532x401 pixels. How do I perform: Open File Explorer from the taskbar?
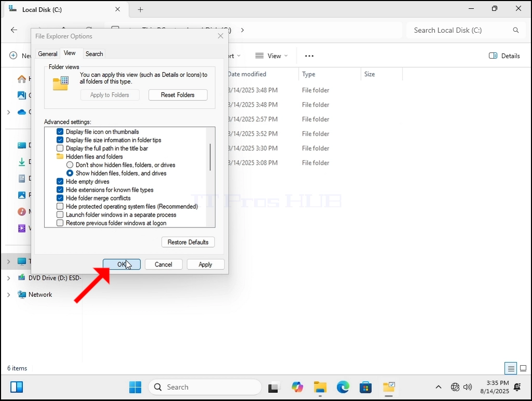pyautogui.click(x=320, y=387)
